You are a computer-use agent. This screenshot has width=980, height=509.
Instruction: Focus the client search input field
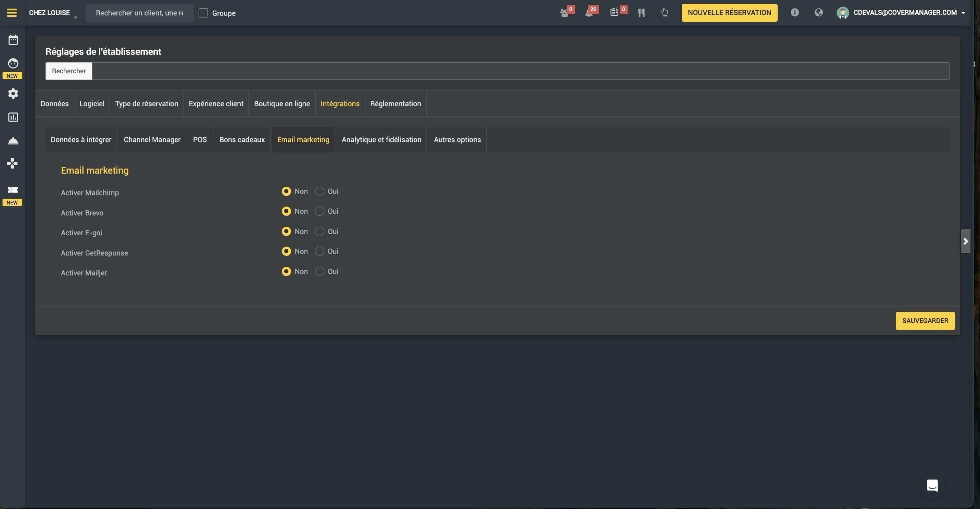[x=139, y=13]
